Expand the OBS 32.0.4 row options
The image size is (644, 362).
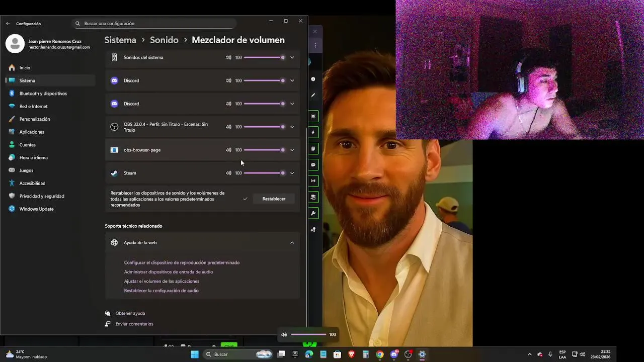292,127
